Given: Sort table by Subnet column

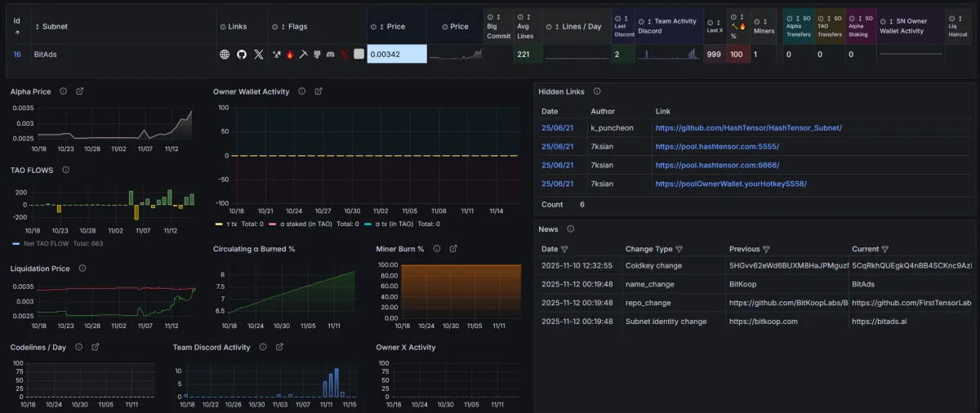Looking at the screenshot, I should [51, 26].
